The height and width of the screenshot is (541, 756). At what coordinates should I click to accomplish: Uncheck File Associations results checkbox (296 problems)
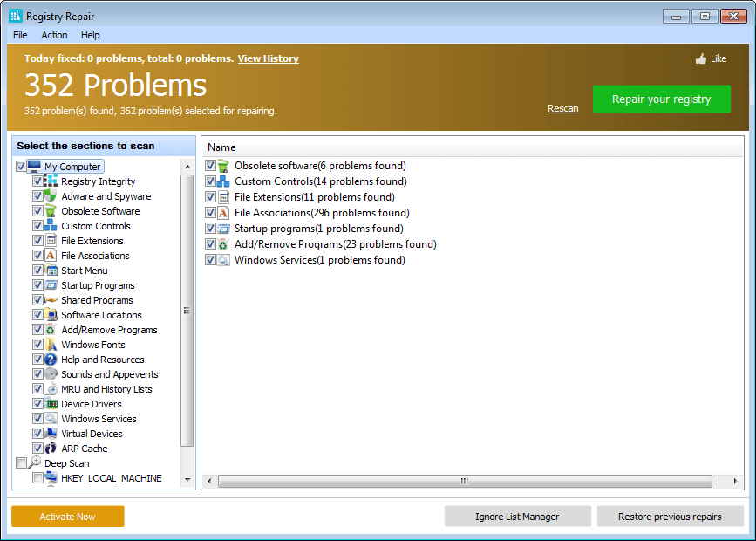(x=210, y=212)
